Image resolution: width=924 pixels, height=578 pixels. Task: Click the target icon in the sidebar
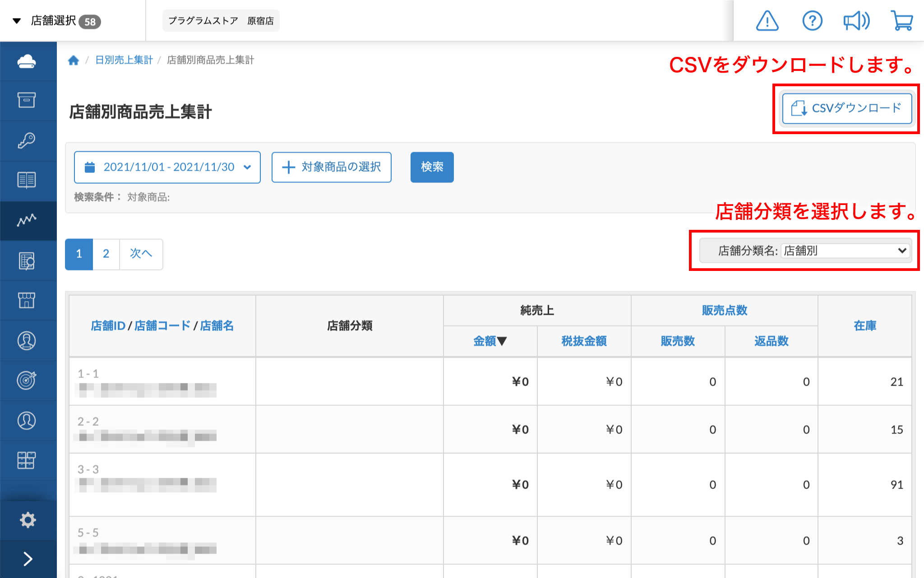tap(27, 380)
